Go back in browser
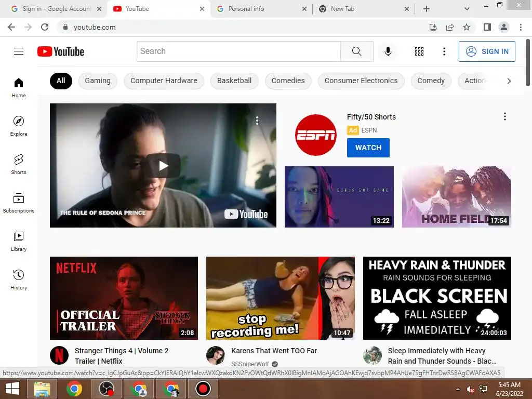 [11, 27]
